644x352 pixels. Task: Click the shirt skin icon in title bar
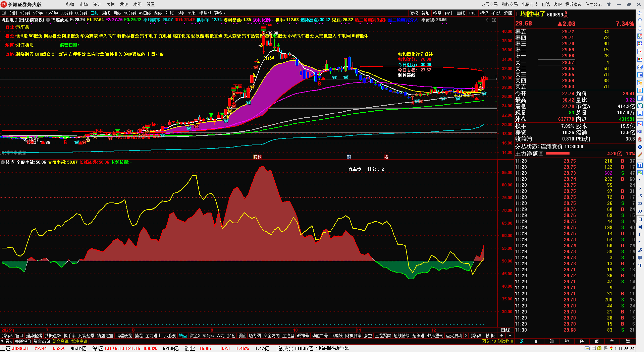tap(609, 4)
